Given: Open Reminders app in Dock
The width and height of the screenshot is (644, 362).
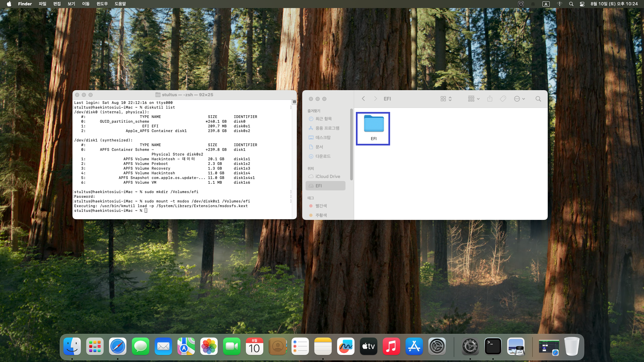Looking at the screenshot, I should tap(300, 346).
